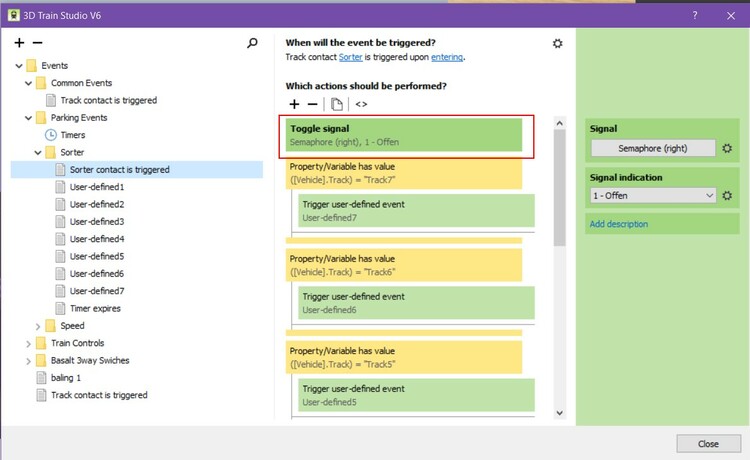Image resolution: width=750 pixels, height=460 pixels.
Task: Expand the Train Controls folder
Action: click(29, 343)
